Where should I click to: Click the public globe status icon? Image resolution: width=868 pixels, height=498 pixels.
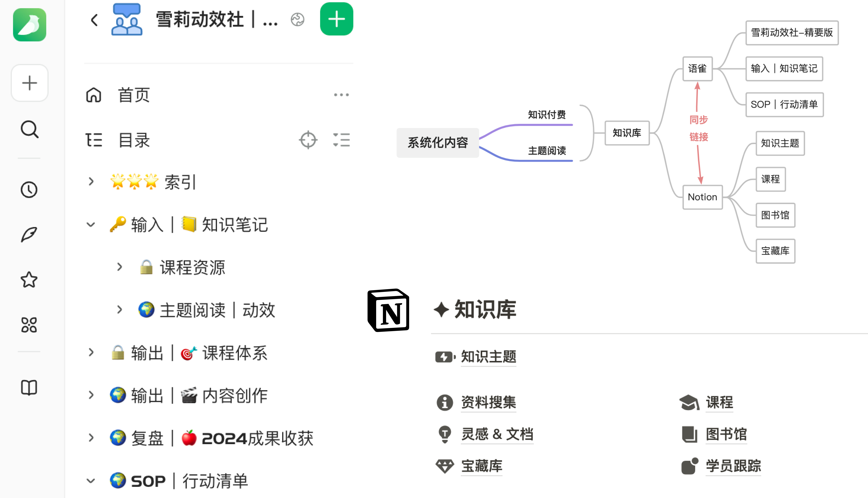pos(297,19)
